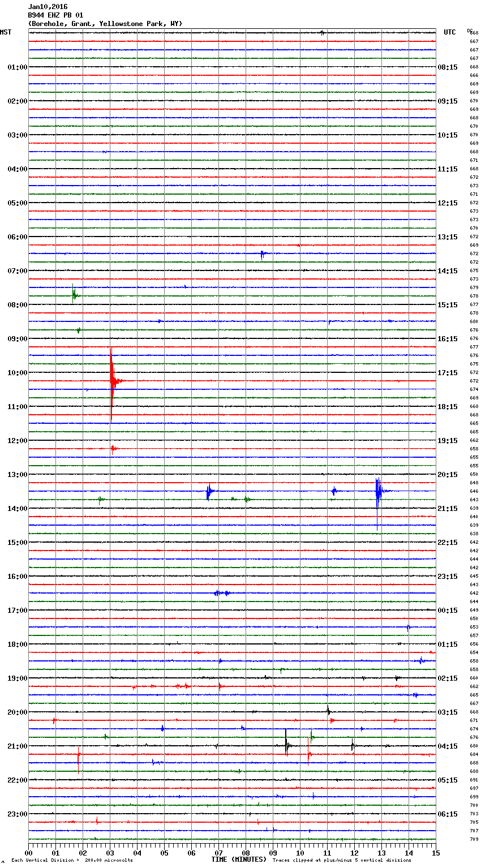Click the small red event in the 12:00 hour
This screenshot has height=868, width=481.
[x=113, y=449]
